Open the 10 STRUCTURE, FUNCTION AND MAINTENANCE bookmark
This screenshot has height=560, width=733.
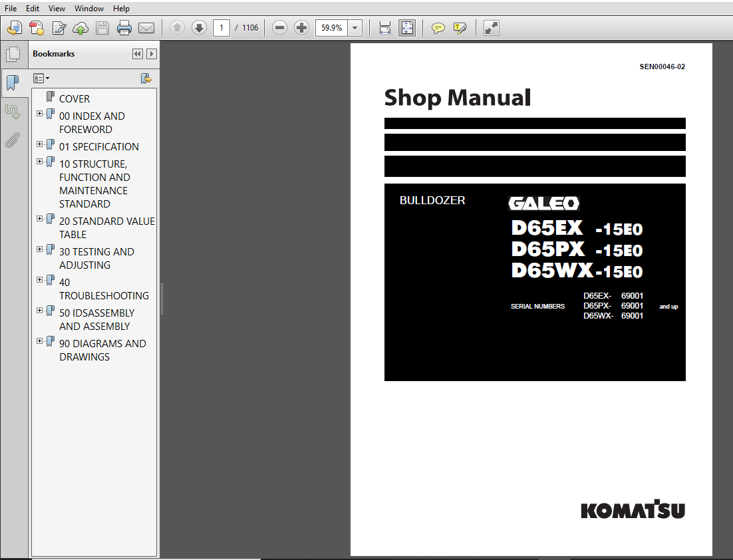tap(95, 184)
